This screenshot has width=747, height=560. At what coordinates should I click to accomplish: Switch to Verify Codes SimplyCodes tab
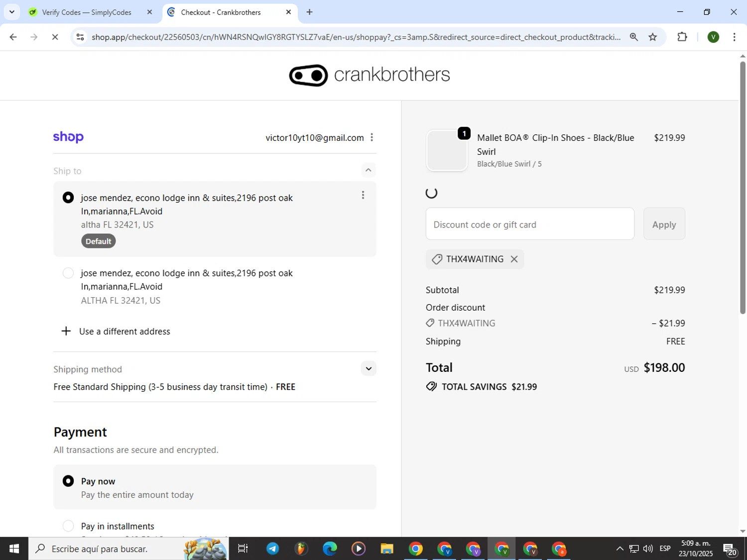(x=87, y=12)
